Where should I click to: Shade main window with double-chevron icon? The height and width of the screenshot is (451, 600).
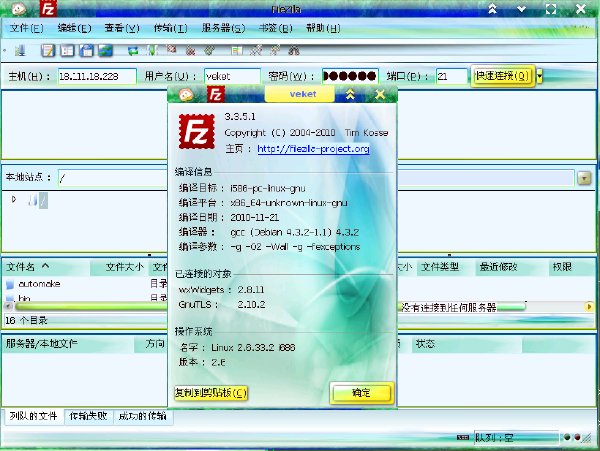point(492,8)
